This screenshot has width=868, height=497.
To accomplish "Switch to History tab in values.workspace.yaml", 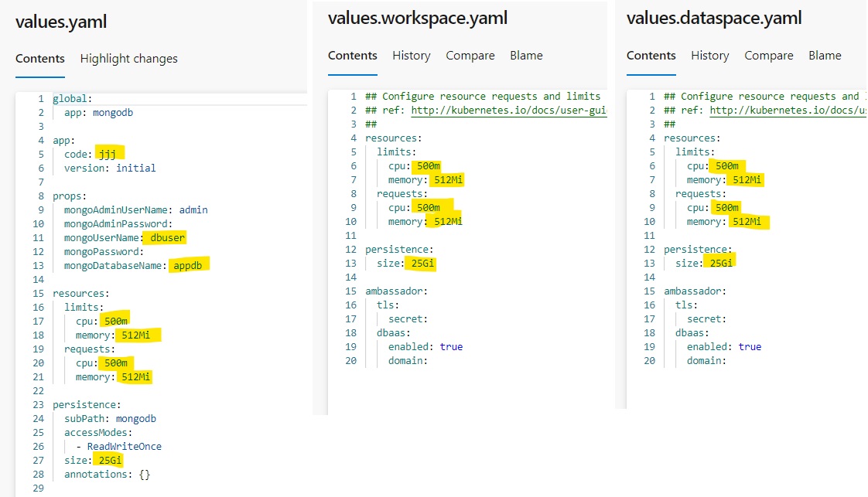I will [412, 56].
